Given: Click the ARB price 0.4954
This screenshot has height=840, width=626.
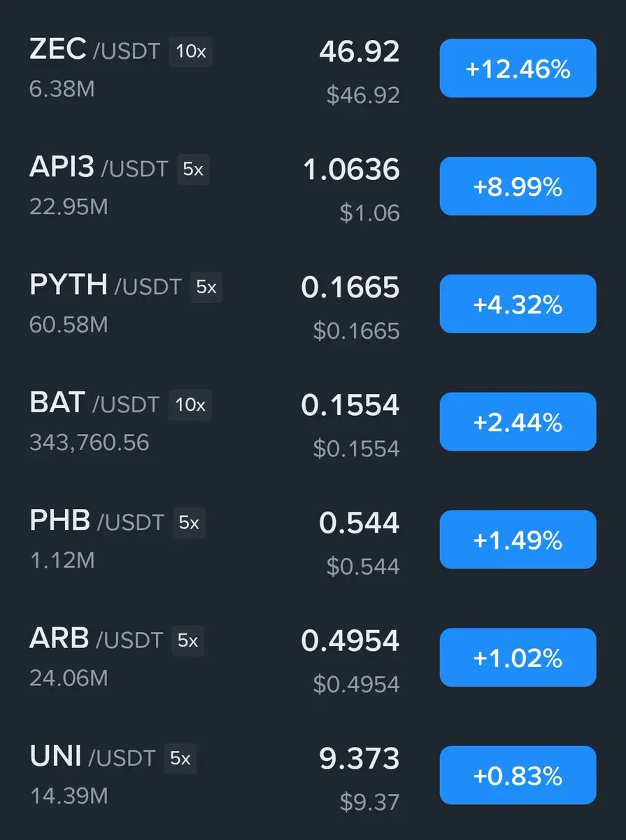Looking at the screenshot, I should pos(350,640).
